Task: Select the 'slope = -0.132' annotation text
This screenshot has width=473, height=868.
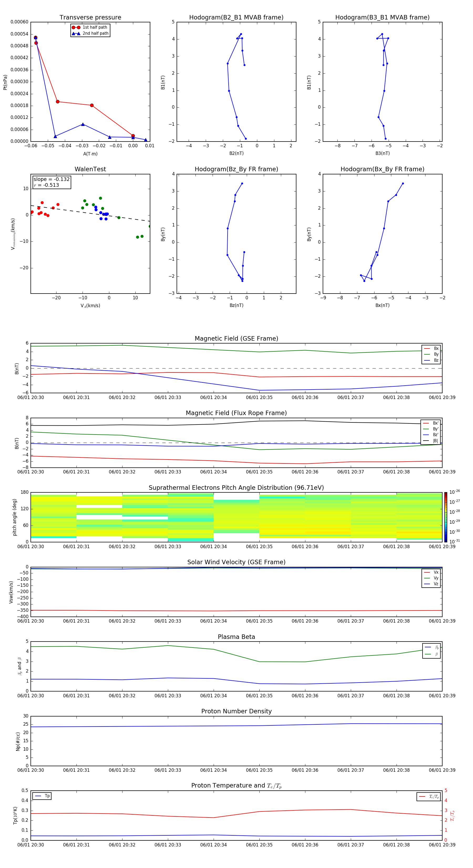Action: (x=52, y=179)
